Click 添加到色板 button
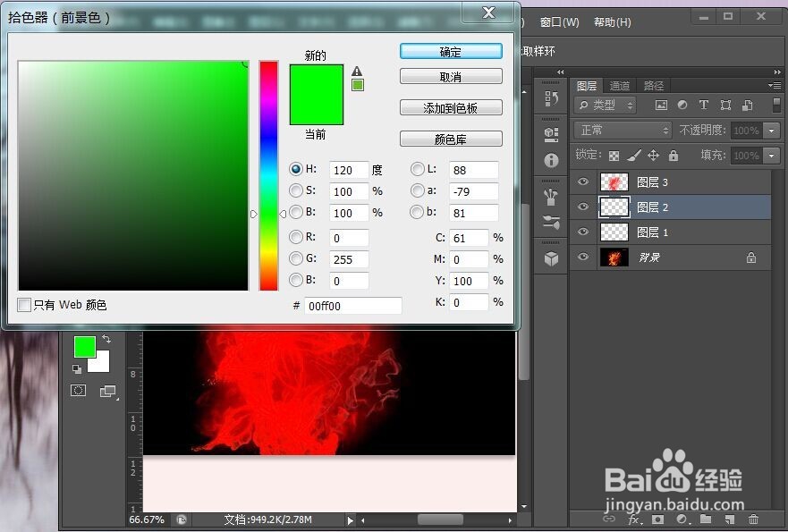The height and width of the screenshot is (532, 788). (451, 108)
